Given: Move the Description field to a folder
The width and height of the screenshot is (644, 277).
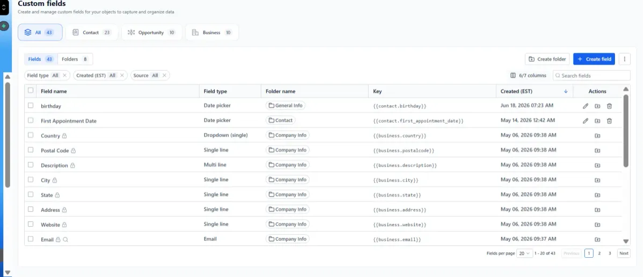Looking at the screenshot, I should coord(597,165).
